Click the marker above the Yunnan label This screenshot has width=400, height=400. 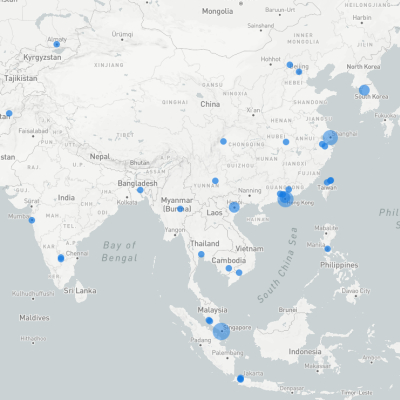click(x=215, y=181)
